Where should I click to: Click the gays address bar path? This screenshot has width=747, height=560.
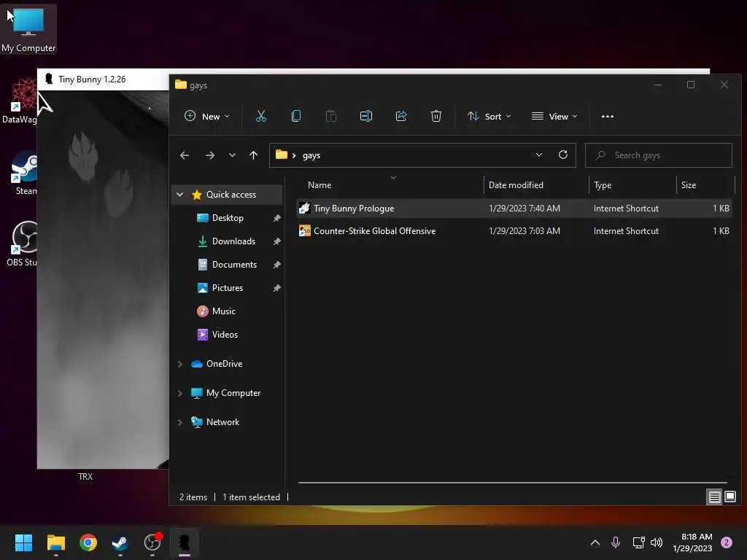[311, 155]
